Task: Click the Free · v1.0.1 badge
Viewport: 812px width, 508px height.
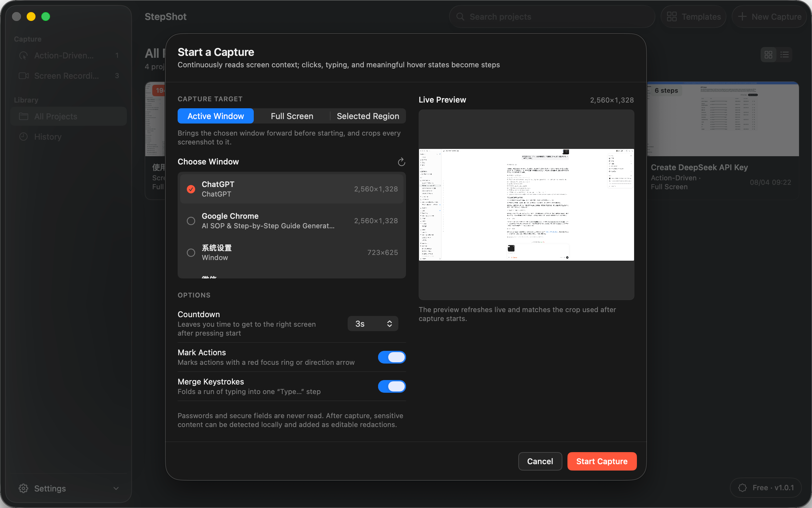Action: click(766, 487)
